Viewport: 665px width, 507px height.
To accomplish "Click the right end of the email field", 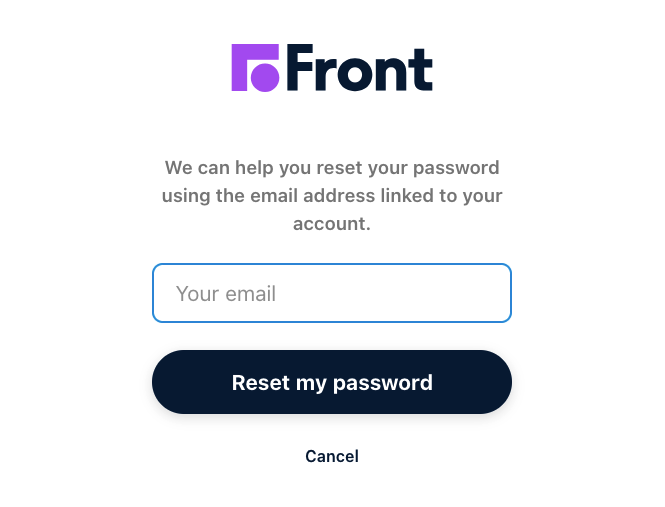I will 490,293.
